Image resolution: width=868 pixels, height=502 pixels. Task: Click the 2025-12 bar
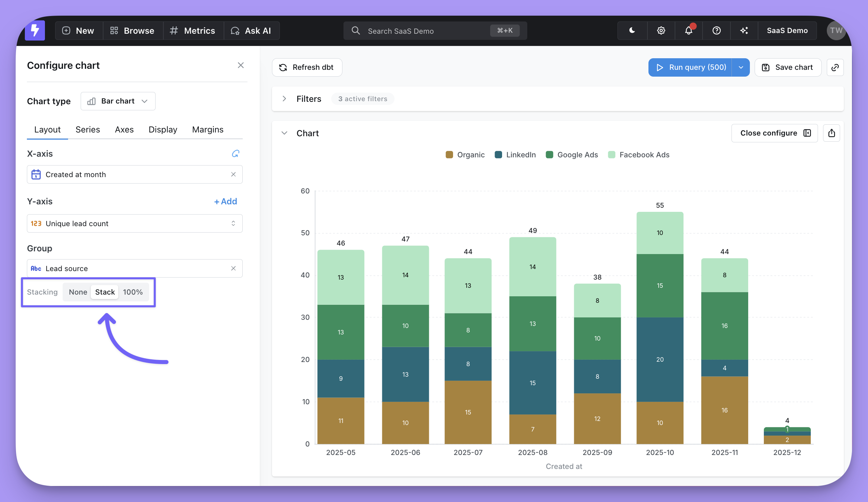pyautogui.click(x=787, y=436)
